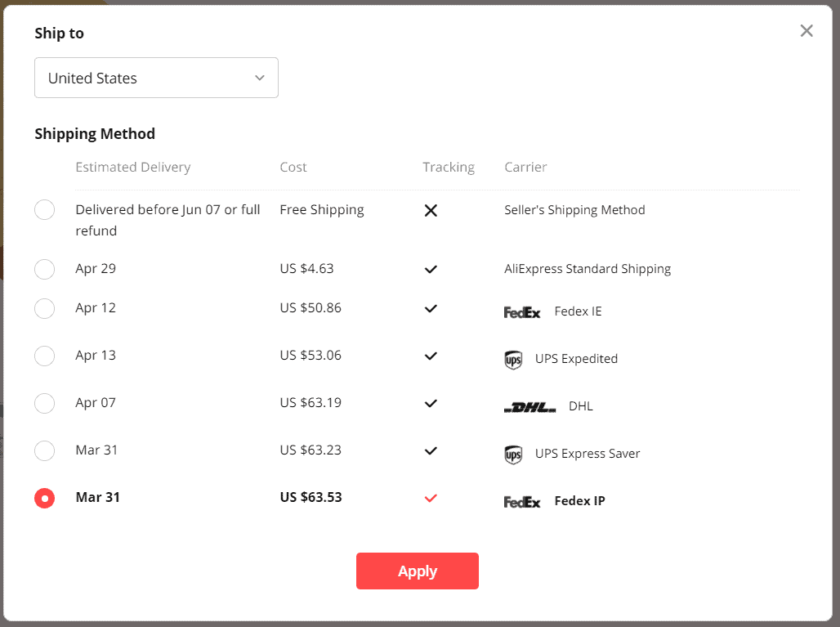
Task: Click the DHL logo icon
Action: (x=529, y=407)
